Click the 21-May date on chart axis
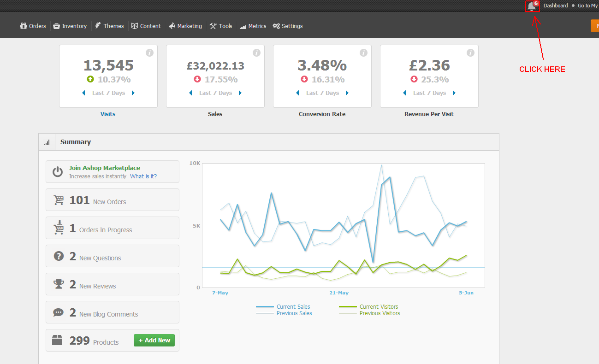The image size is (599, 364). pos(339,293)
